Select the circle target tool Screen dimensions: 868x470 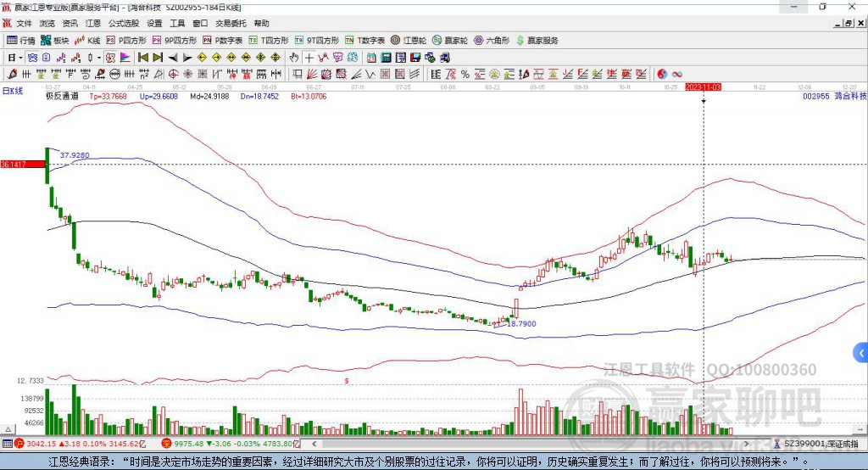click(x=173, y=75)
